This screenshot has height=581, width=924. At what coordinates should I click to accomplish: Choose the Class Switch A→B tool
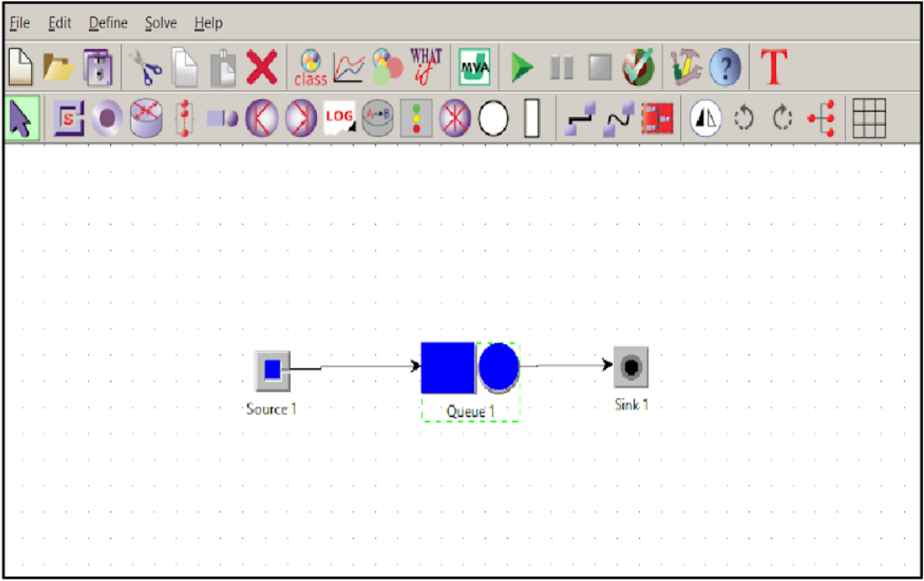pyautogui.click(x=378, y=119)
